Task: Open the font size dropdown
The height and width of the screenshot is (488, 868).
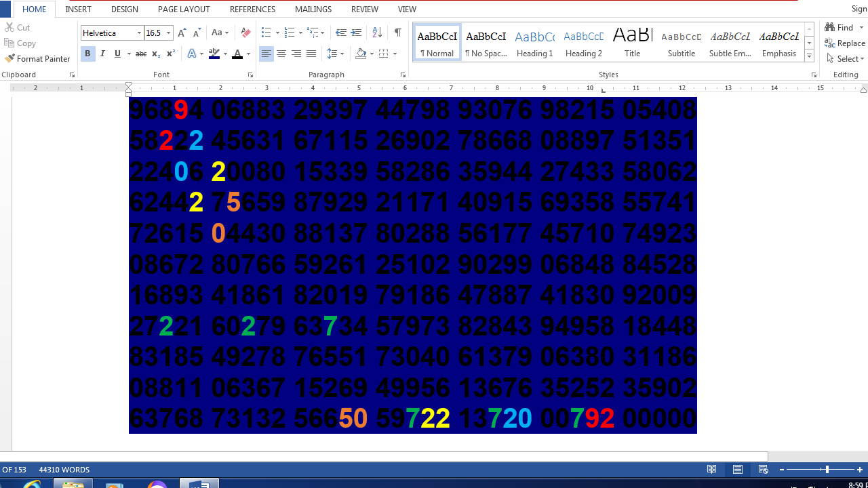Action: (168, 33)
